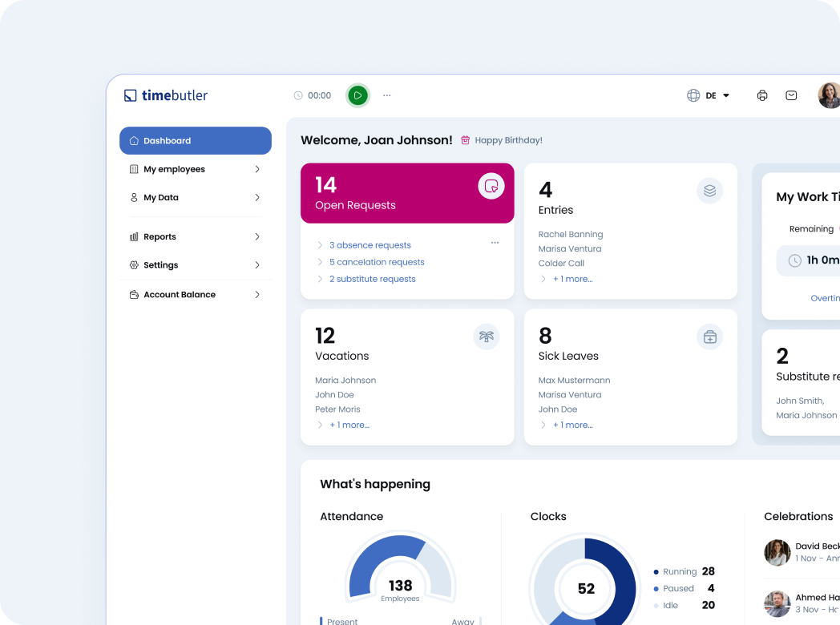Open the DE language dropdown
Viewport: 840px width, 625px height.
710,95
